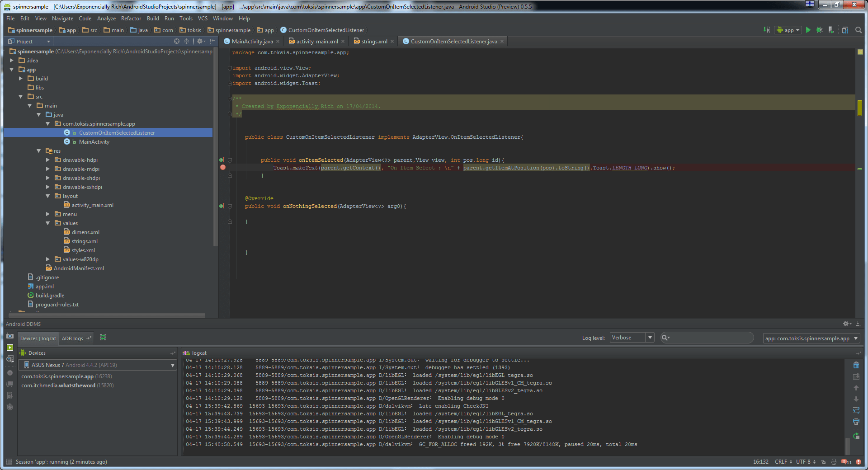Open the Log level Verbose dropdown
This screenshot has width=868, height=470.
632,338
